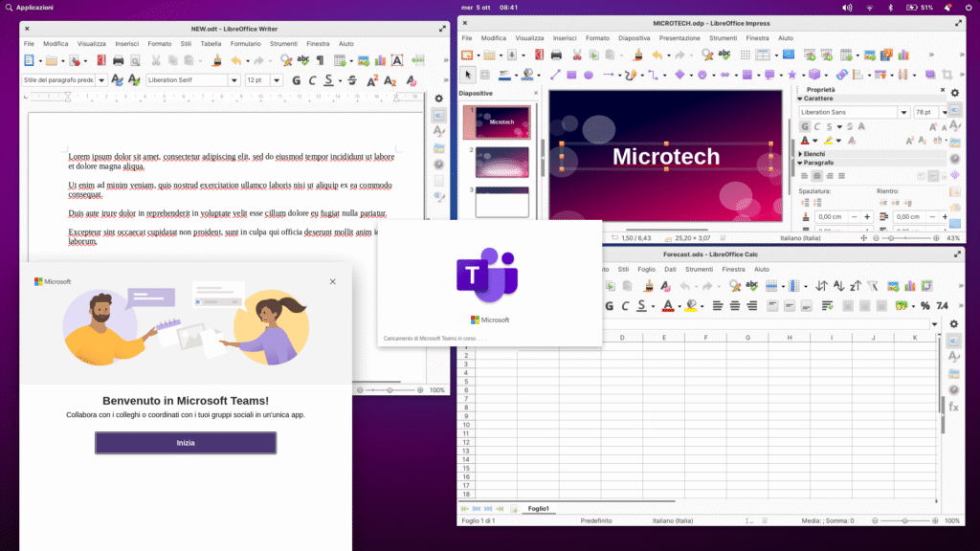Toggle formatting marks (¶) in Writer

point(321,60)
